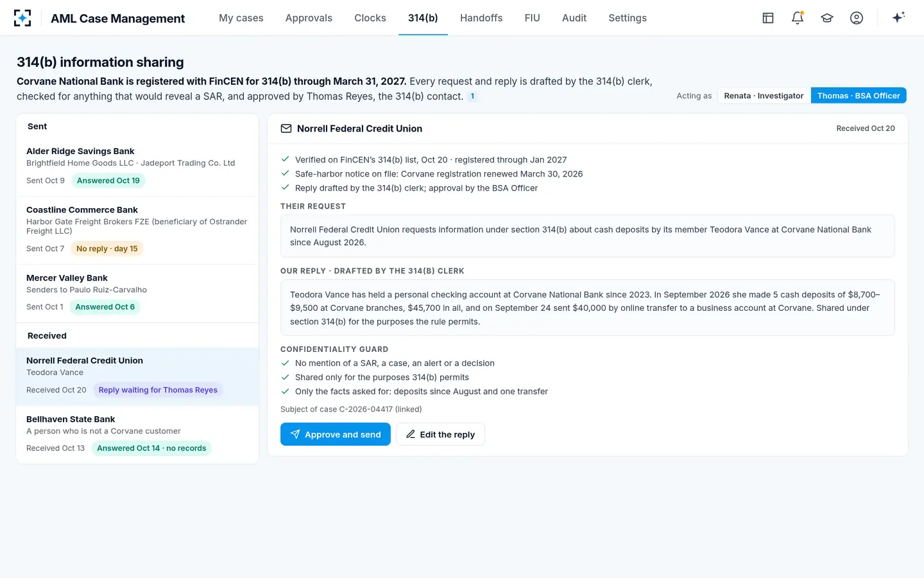Click the Answered Oct 6 badge
924x578 pixels.
(105, 307)
